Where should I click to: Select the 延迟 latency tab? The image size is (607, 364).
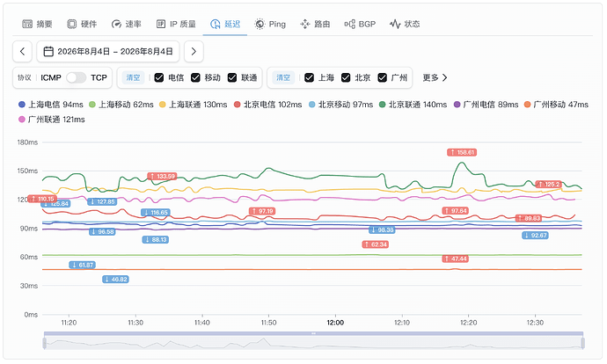225,24
